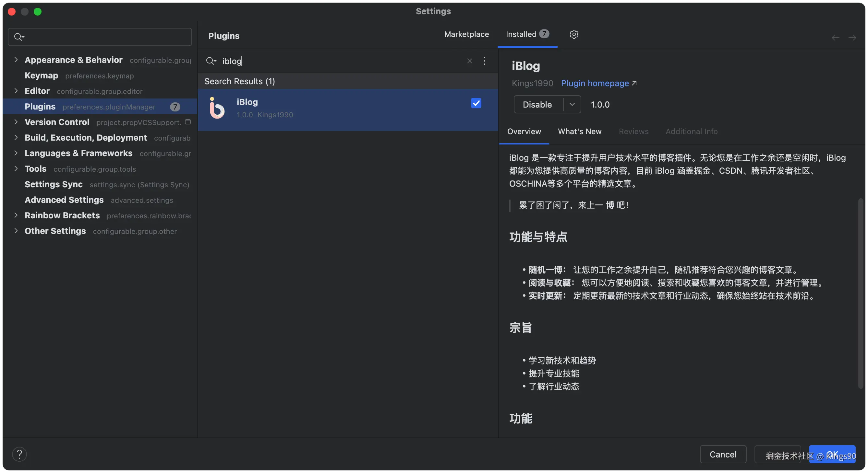868x473 pixels.
Task: Open the help question mark icon
Action: [x=19, y=454]
